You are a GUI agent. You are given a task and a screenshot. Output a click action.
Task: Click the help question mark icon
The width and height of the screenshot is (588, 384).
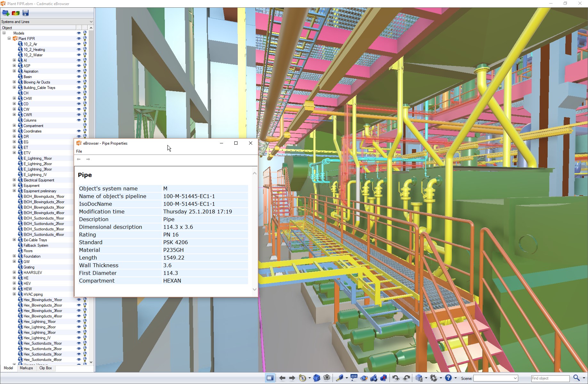point(448,378)
